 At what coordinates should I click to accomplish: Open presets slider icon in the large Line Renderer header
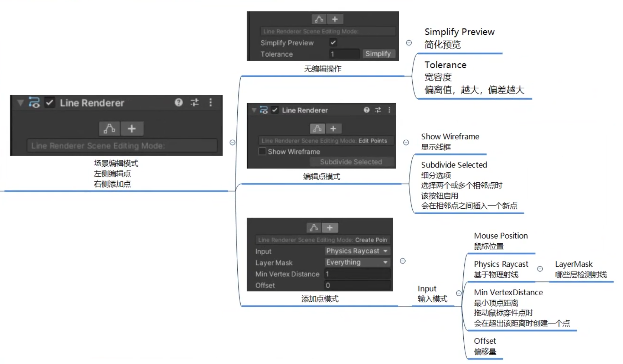click(x=195, y=103)
